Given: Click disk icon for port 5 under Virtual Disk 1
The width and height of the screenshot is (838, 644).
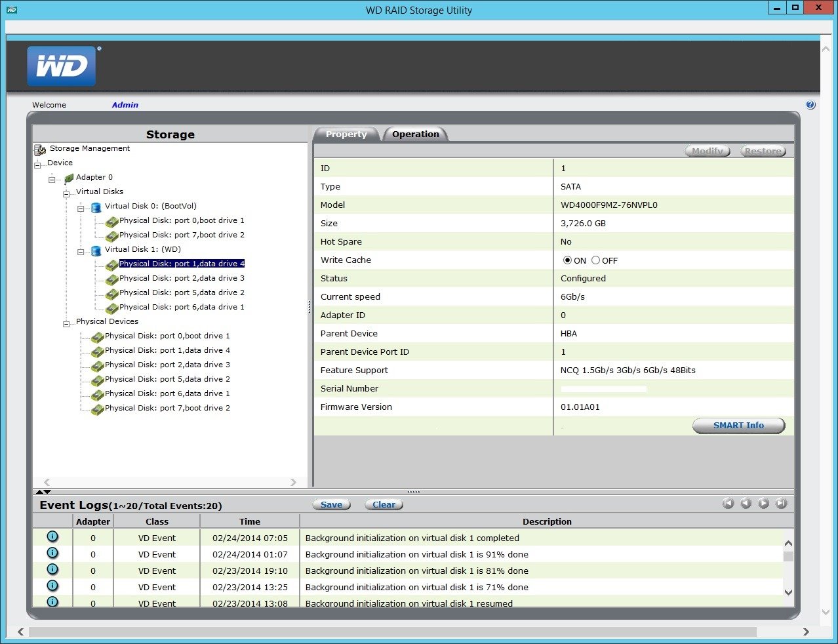Looking at the screenshot, I should 111,294.
